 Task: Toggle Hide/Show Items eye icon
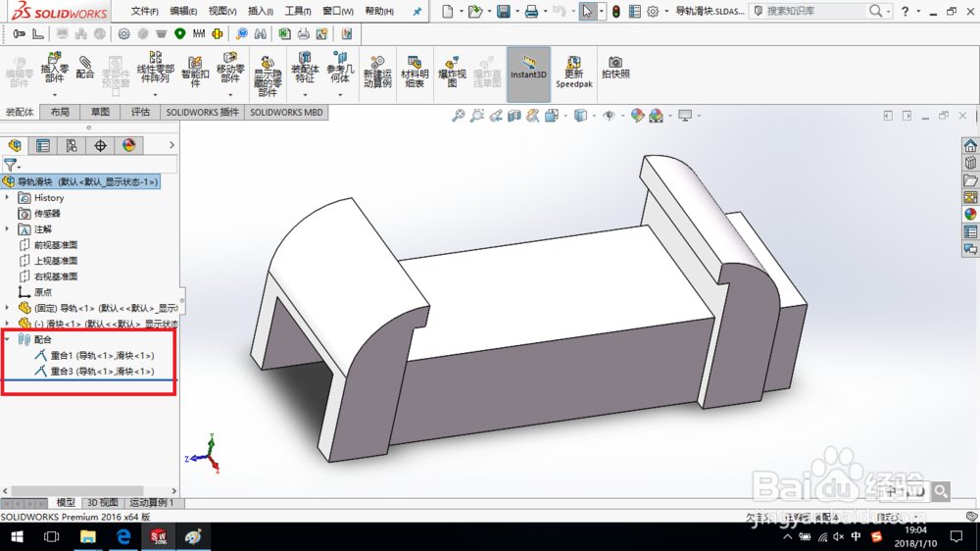[609, 115]
